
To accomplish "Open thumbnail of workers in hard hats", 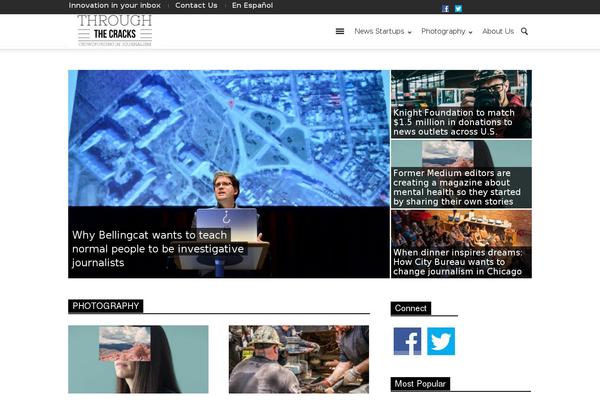I will (x=299, y=359).
